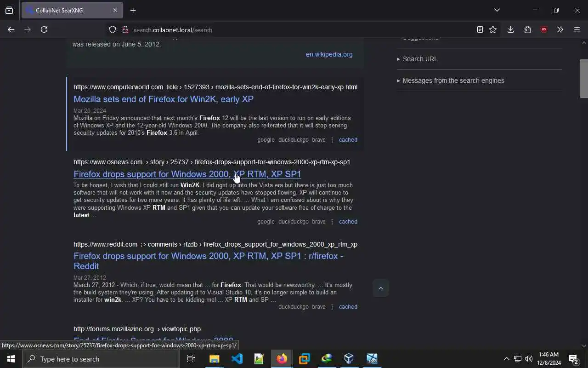Click the vertical page scrollbar thumb
Screen dimensions: 588x368
(x=584, y=79)
